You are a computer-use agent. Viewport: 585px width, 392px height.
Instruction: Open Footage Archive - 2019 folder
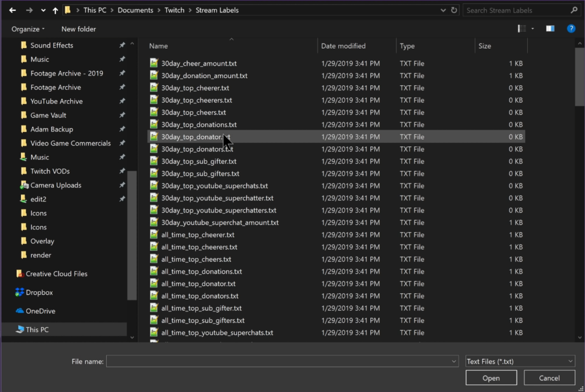67,73
